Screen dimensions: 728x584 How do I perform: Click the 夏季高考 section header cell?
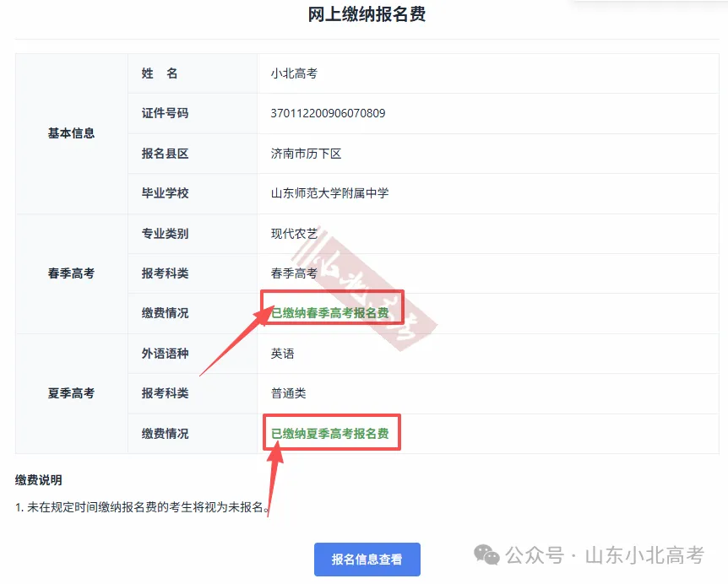click(x=72, y=393)
